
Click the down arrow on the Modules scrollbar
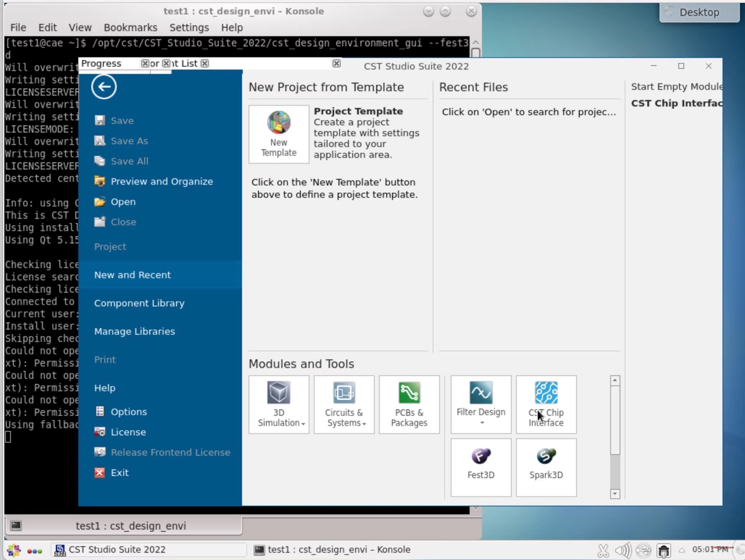pos(615,494)
